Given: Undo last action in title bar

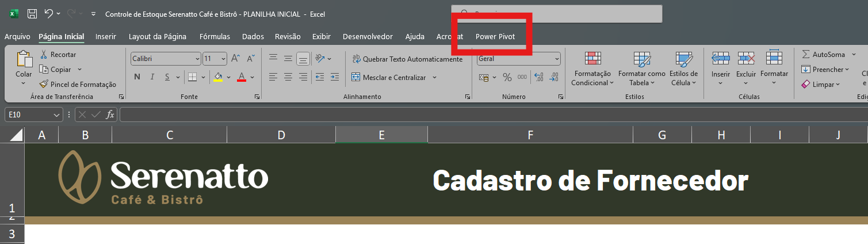Looking at the screenshot, I should pyautogui.click(x=49, y=14).
